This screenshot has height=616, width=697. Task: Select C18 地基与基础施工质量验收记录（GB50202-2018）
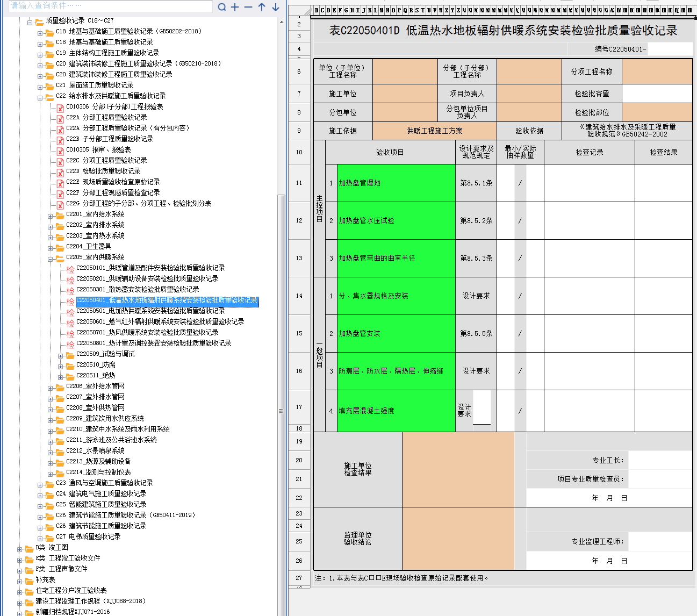[129, 31]
